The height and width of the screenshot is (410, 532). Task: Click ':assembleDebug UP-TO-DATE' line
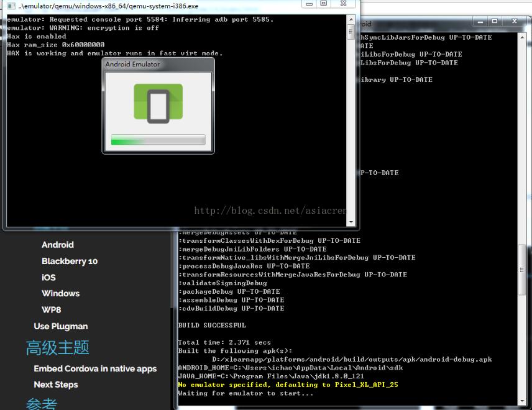pos(231,300)
